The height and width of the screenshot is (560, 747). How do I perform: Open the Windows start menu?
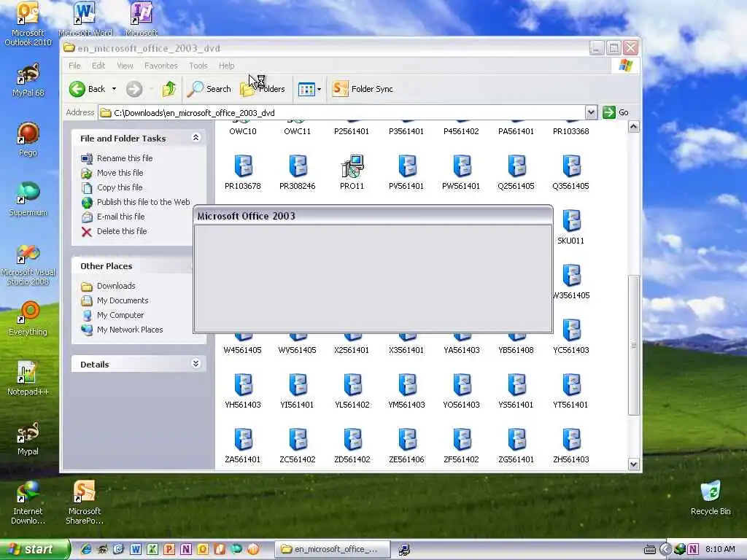[x=34, y=550]
